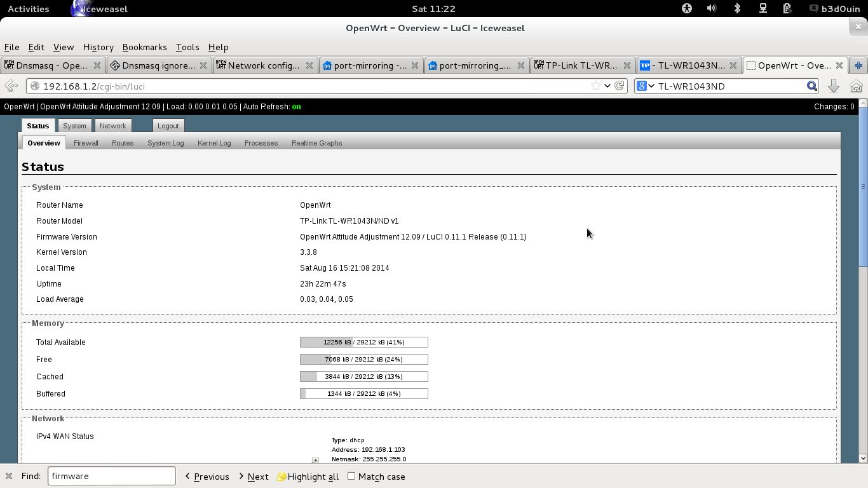The width and height of the screenshot is (868, 488).
Task: Click the clock showing Sat 11:22
Action: pos(433,9)
